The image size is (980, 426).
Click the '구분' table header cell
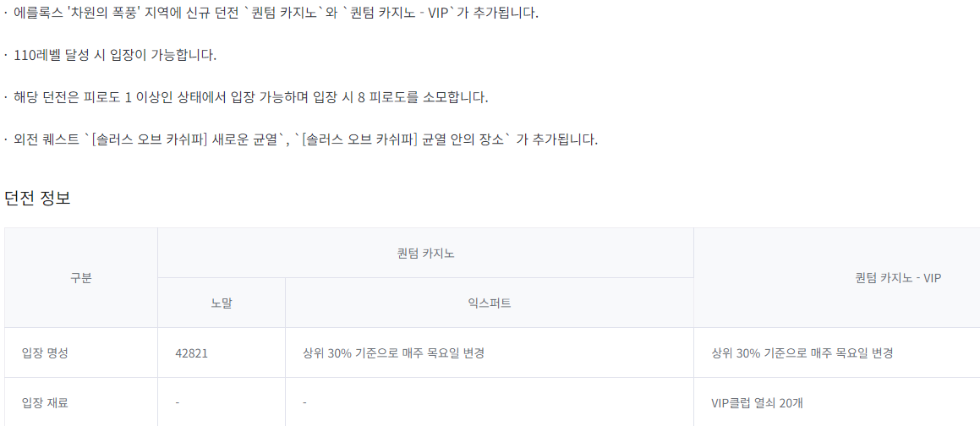point(81,277)
